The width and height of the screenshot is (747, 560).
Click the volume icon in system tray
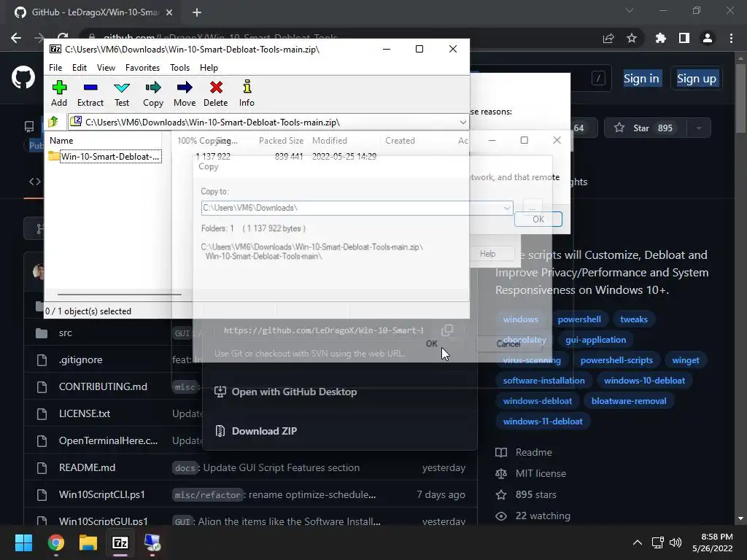(676, 542)
